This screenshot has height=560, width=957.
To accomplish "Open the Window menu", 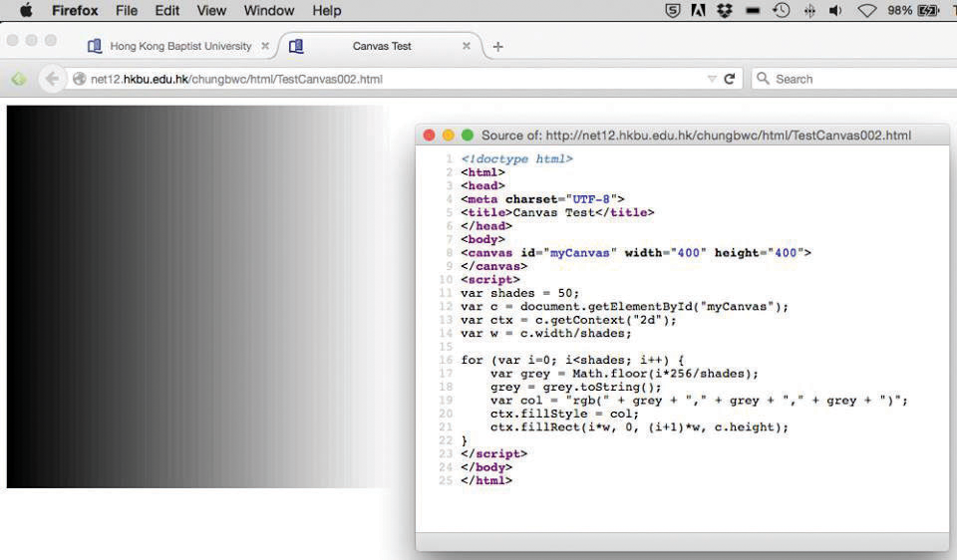I will [268, 10].
